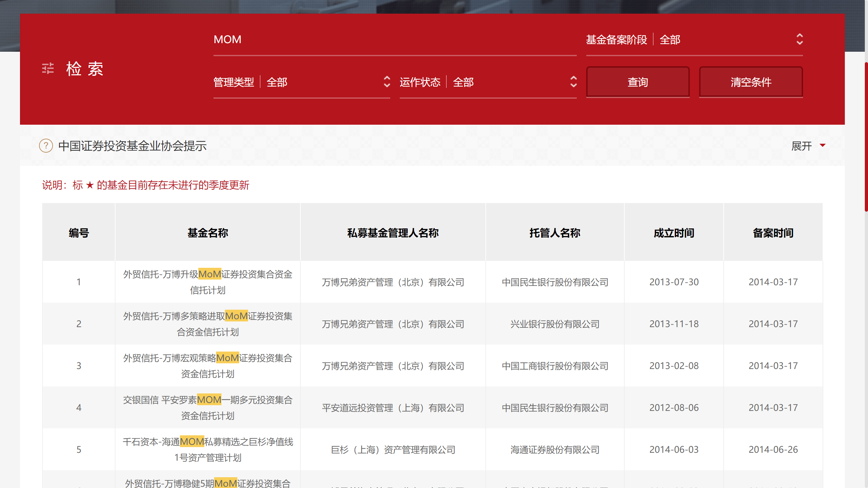This screenshot has height=488, width=868.
Task: Click row number 5 cell
Action: click(x=78, y=449)
